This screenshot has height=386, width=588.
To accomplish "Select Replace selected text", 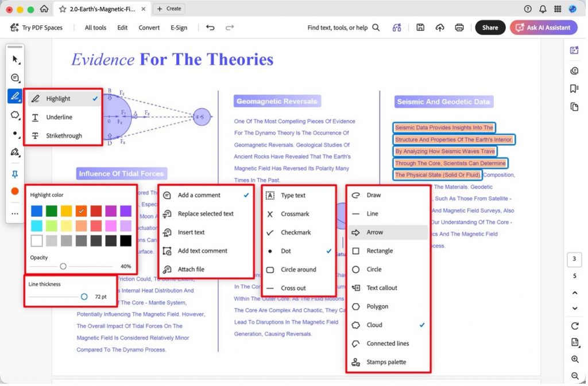I will pyautogui.click(x=206, y=213).
